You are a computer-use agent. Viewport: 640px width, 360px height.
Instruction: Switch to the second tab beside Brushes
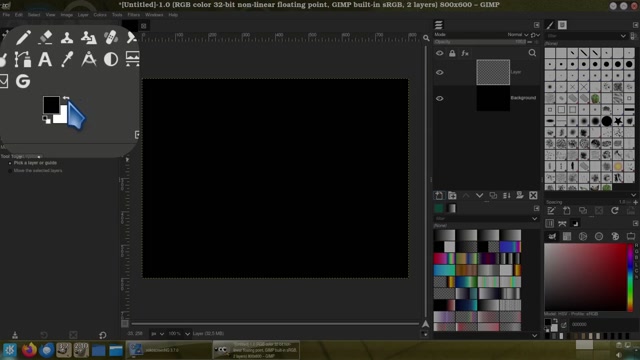[562, 25]
